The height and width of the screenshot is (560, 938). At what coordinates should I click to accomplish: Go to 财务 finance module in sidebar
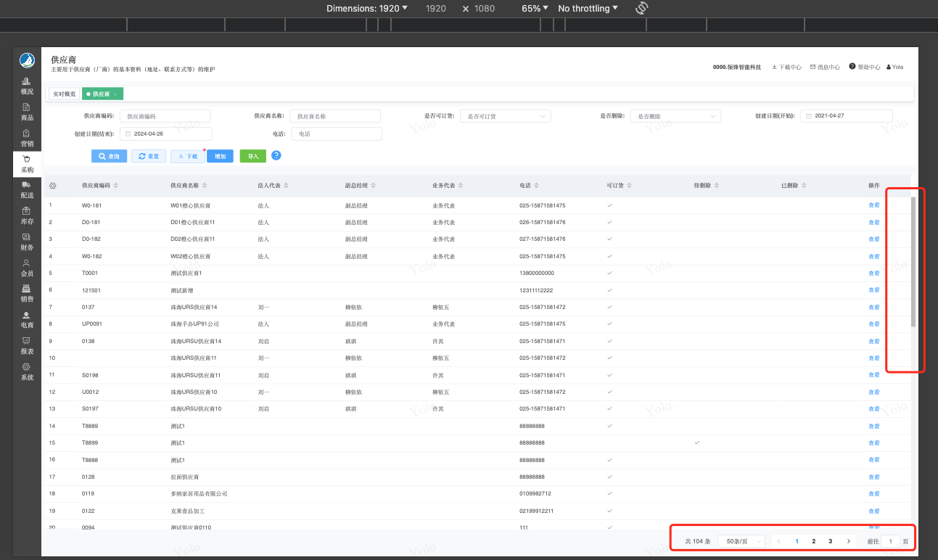(27, 241)
